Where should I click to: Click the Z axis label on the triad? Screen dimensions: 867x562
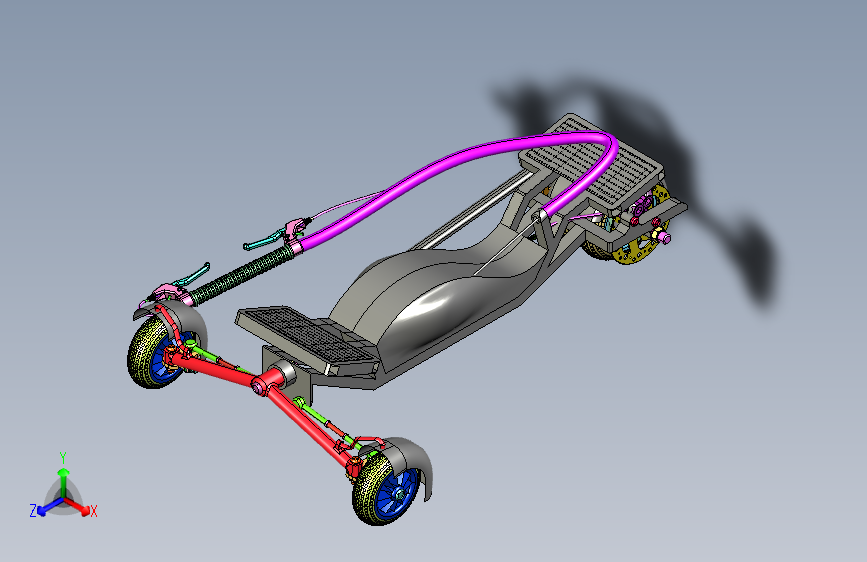(x=33, y=511)
